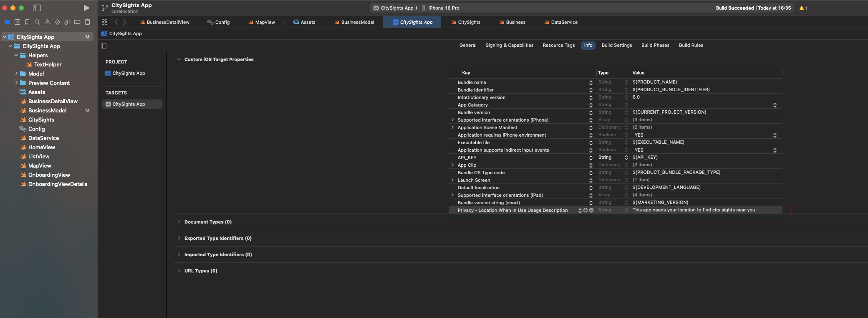Expand the Application Scene Manifest row
Image resolution: width=868 pixels, height=318 pixels.
[452, 127]
